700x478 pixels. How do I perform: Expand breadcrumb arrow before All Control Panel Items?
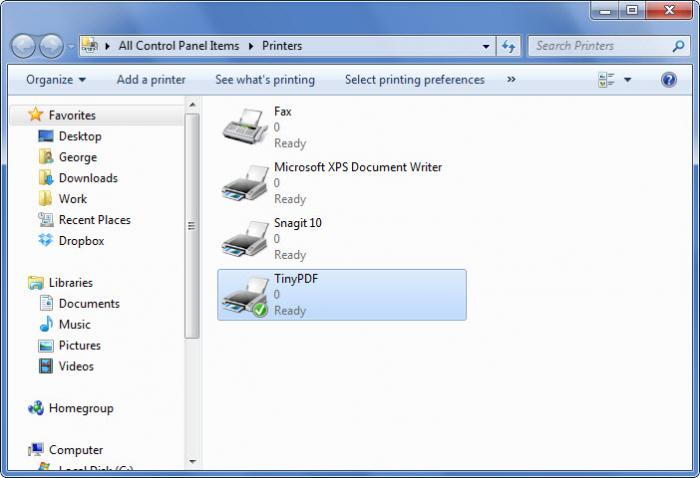(107, 46)
